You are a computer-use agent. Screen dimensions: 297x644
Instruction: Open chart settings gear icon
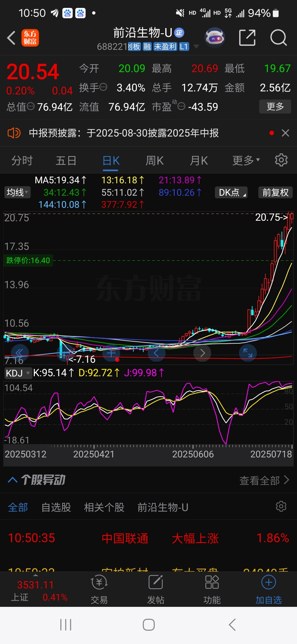coord(281,160)
